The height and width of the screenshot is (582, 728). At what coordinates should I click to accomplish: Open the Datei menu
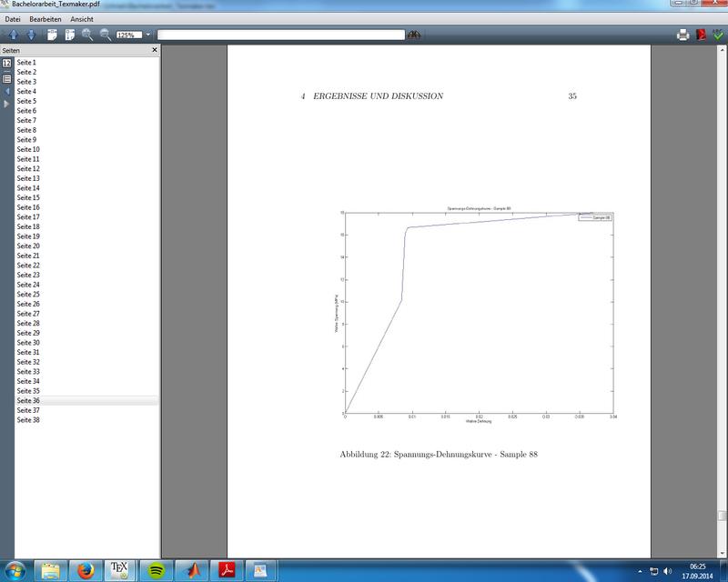tap(13, 19)
